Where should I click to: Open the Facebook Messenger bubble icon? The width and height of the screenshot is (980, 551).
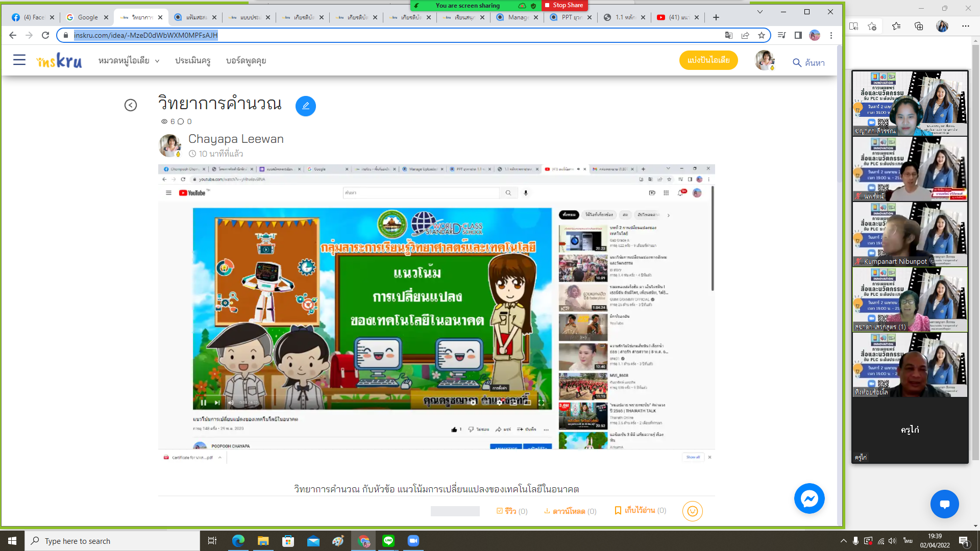click(x=809, y=498)
